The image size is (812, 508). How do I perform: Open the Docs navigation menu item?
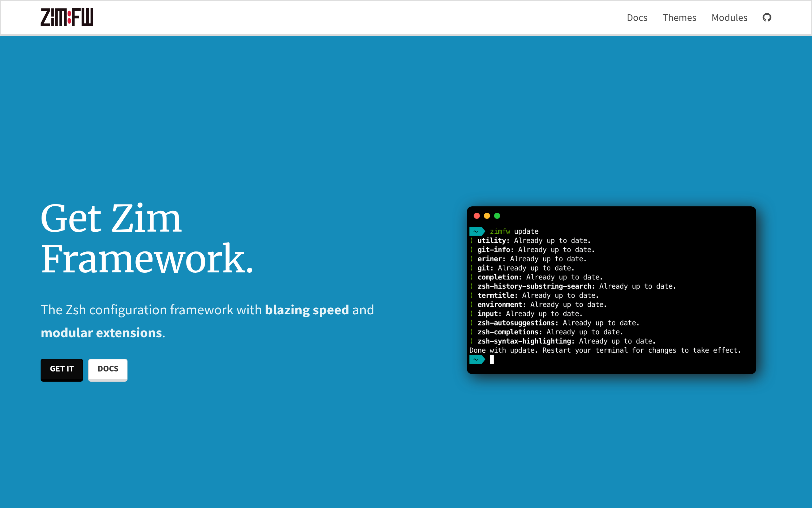coord(637,17)
